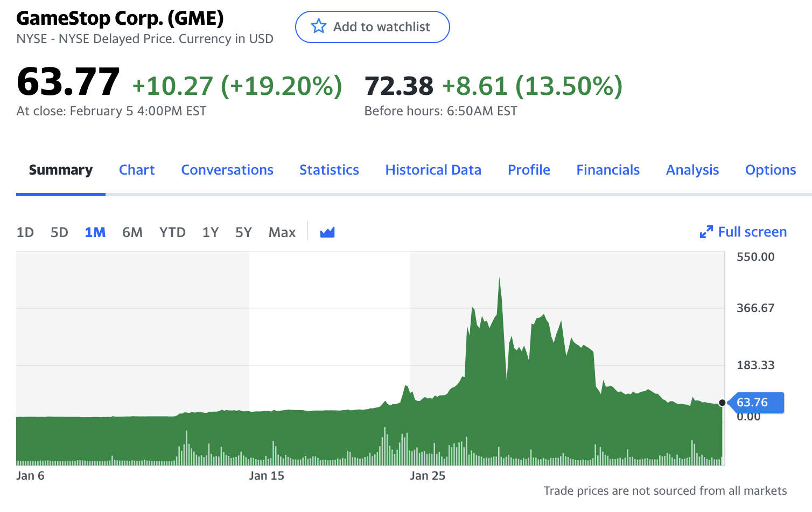
Task: Click the 550.00 y-axis label
Action: point(755,257)
